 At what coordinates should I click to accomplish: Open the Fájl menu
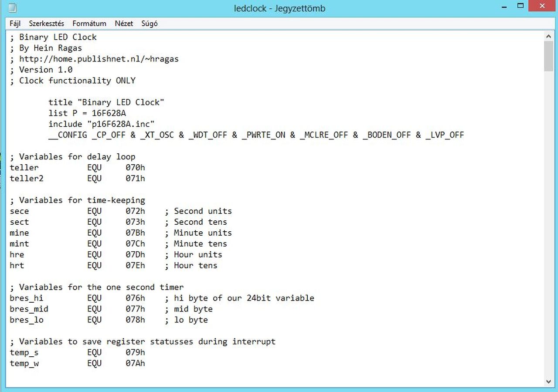(15, 24)
